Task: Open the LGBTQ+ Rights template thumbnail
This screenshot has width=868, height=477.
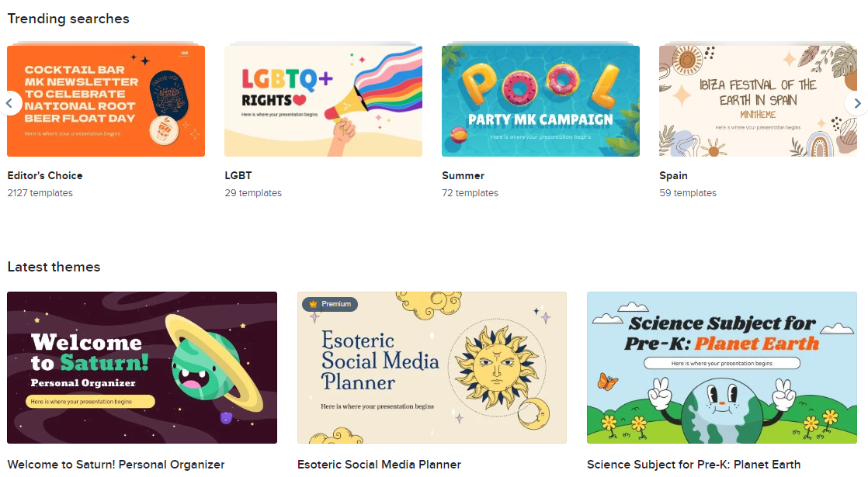Action: 323,101
